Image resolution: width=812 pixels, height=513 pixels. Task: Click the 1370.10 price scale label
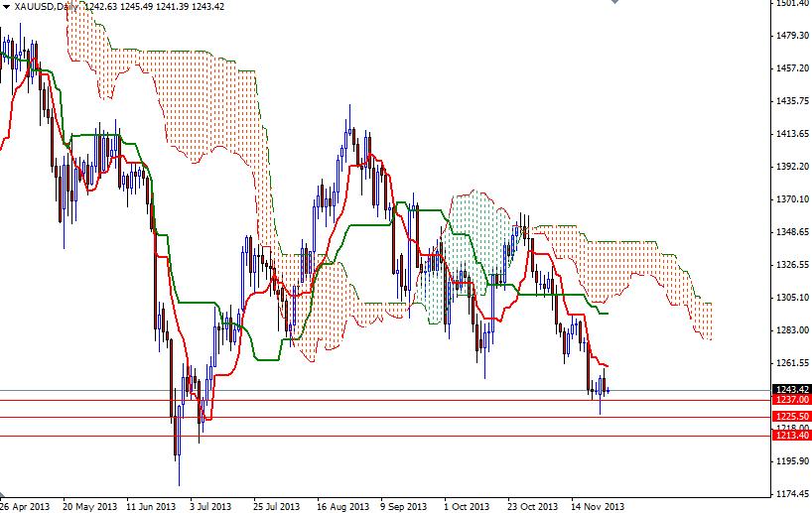(x=792, y=198)
